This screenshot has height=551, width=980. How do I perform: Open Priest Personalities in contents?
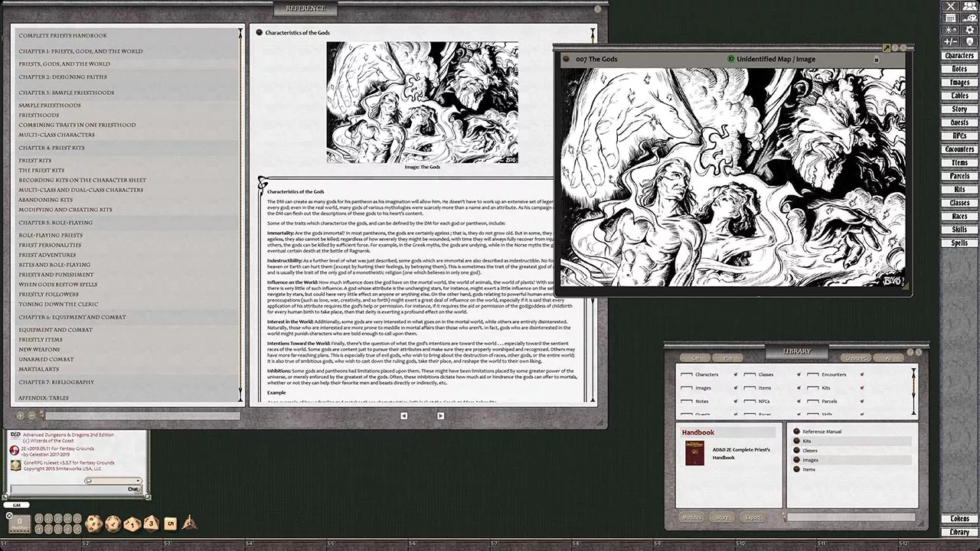point(50,245)
